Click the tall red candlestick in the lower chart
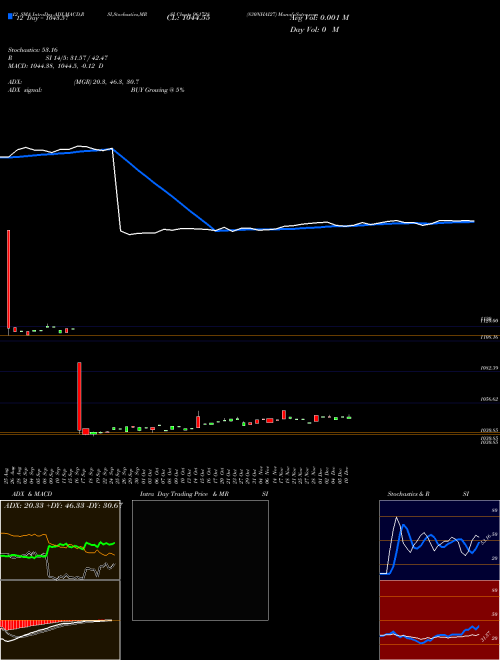The width and height of the screenshot is (500, 660). [79, 396]
